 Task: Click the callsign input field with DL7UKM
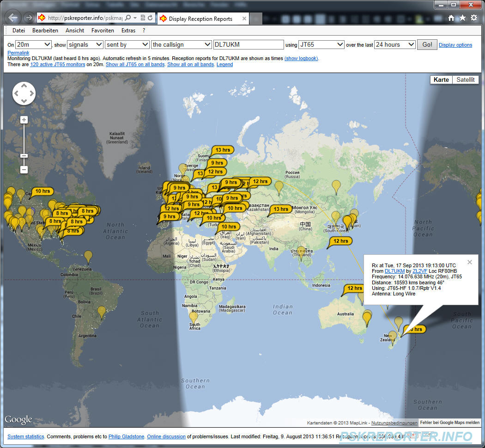click(x=249, y=44)
